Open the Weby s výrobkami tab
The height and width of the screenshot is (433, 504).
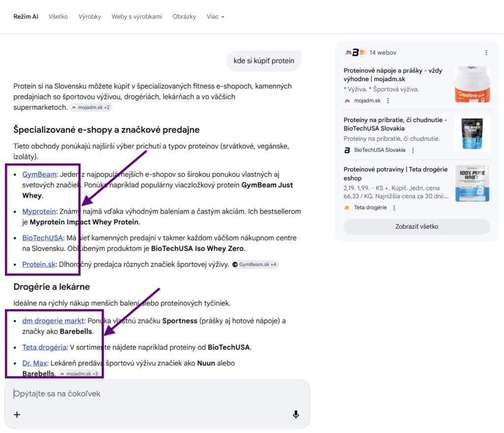click(x=137, y=17)
